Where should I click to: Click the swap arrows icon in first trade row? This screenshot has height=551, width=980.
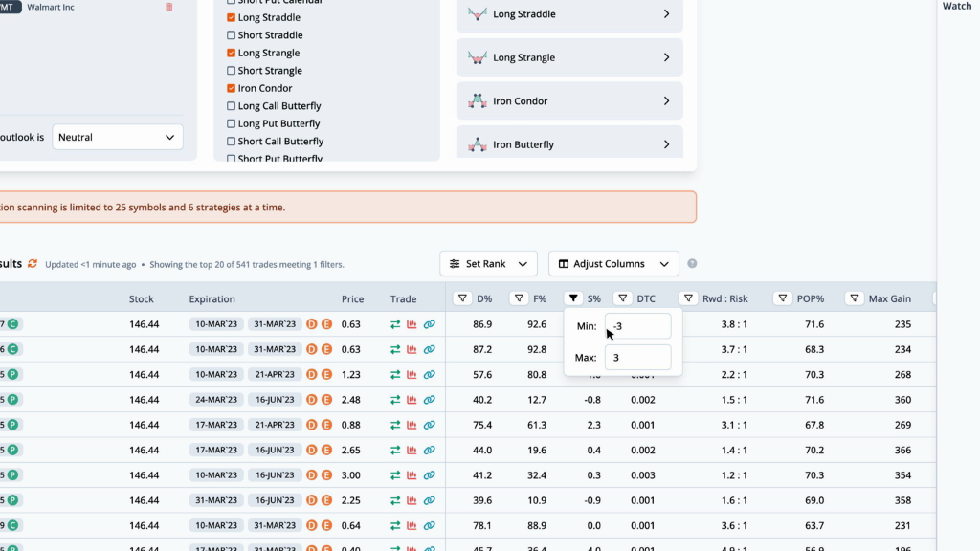click(x=395, y=324)
